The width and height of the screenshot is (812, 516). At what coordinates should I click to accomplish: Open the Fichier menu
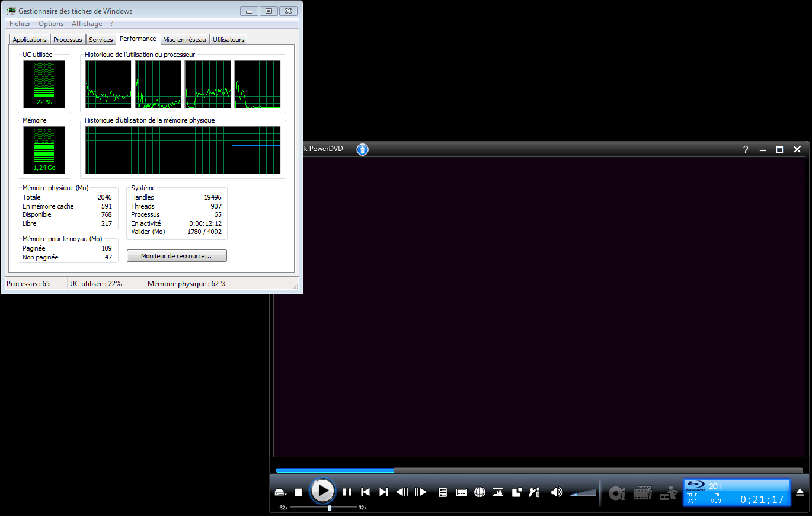[20, 24]
